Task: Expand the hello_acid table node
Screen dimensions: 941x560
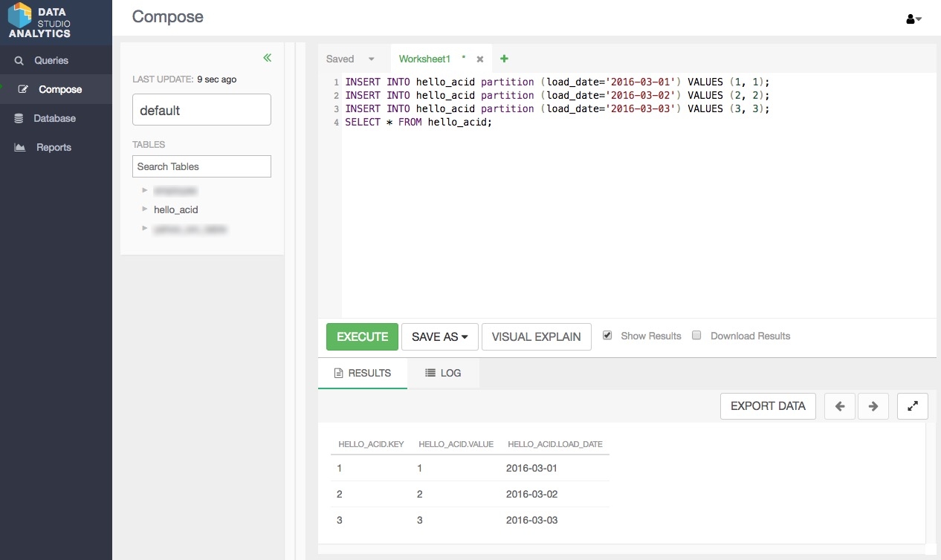Action: point(145,209)
